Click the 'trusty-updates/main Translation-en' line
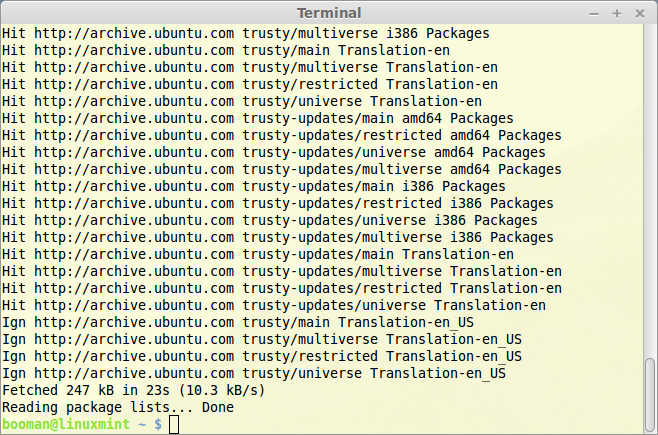Screen dimensions: 658x435 (x=258, y=254)
